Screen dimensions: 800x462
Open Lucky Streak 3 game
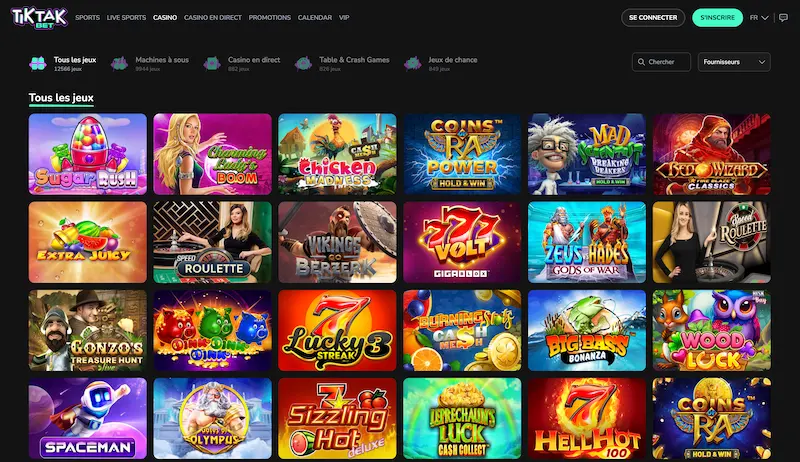pos(337,330)
